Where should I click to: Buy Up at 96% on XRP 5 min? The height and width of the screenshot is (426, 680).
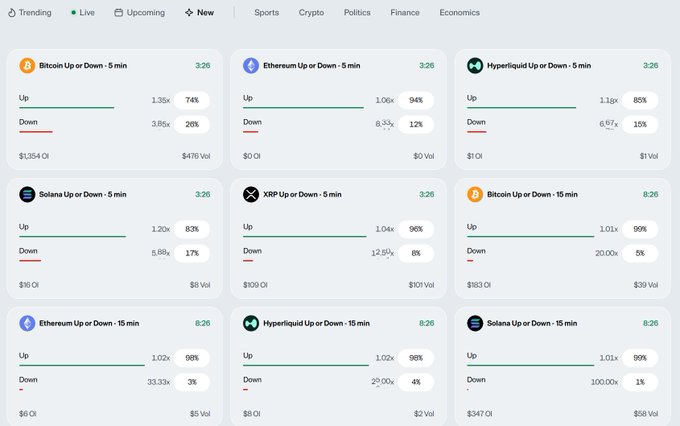pyautogui.click(x=416, y=229)
